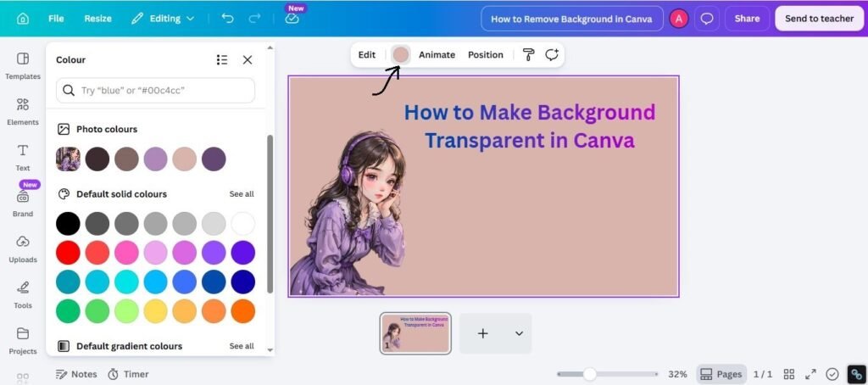
Task: Close the Colour panel
Action: tap(248, 60)
